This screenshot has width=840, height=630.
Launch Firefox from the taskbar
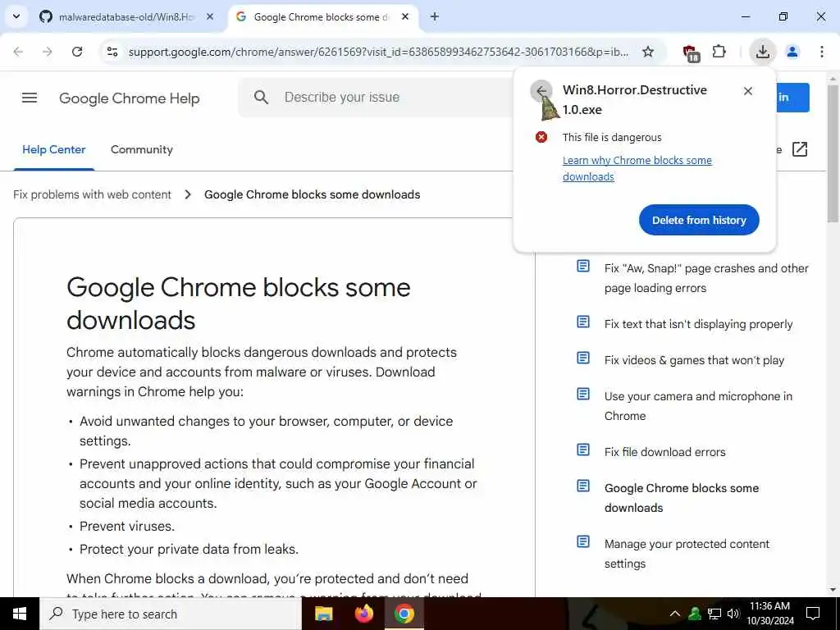click(x=364, y=614)
